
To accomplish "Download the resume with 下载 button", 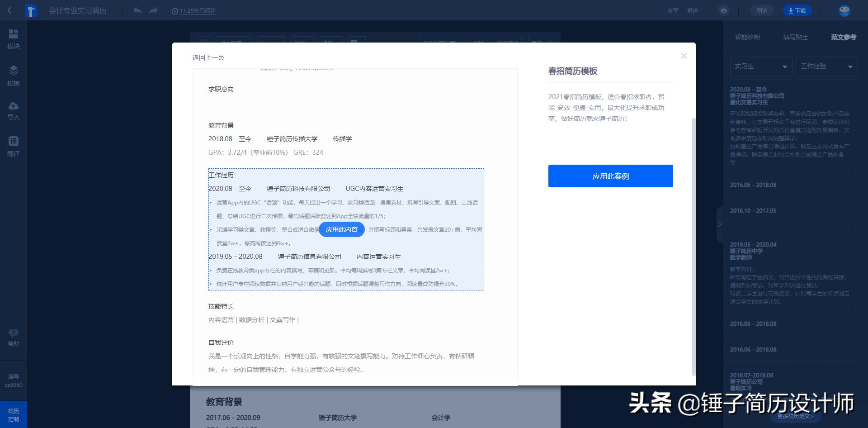I will pyautogui.click(x=797, y=10).
